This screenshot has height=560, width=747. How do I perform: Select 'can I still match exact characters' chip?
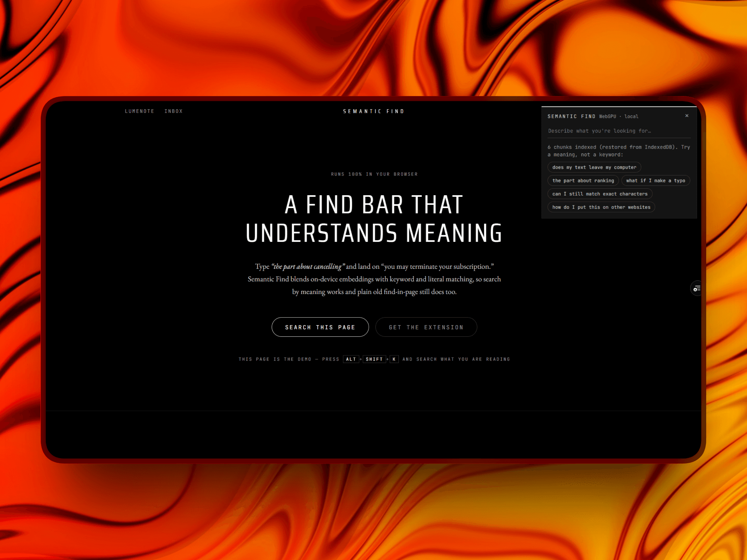600,194
